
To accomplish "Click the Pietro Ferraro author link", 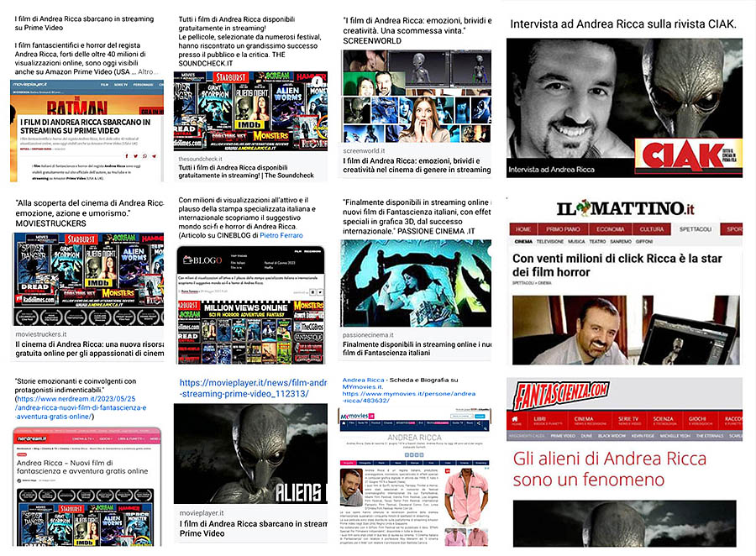I will click(x=281, y=235).
